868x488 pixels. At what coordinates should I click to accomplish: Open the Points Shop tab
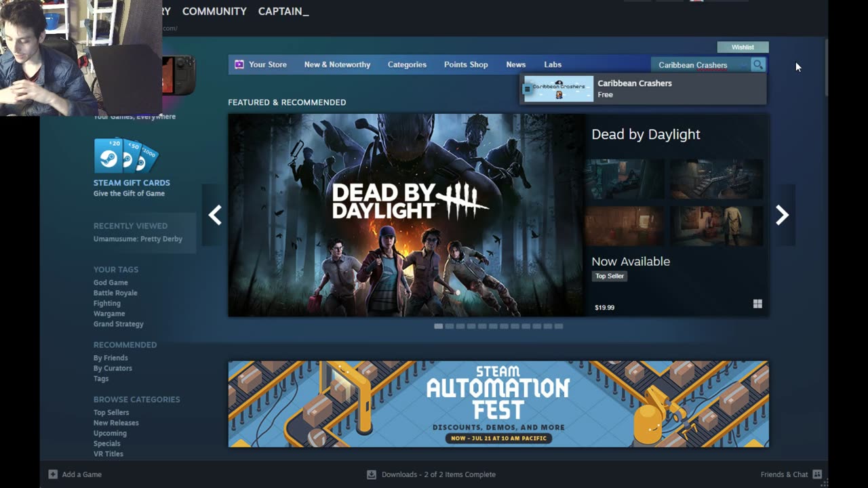[466, 64]
